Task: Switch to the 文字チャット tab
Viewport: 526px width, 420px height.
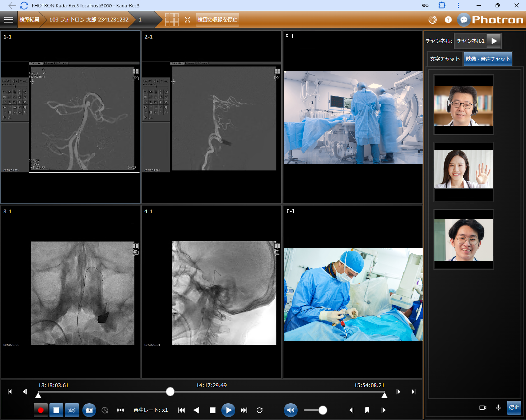Action: [x=444, y=59]
